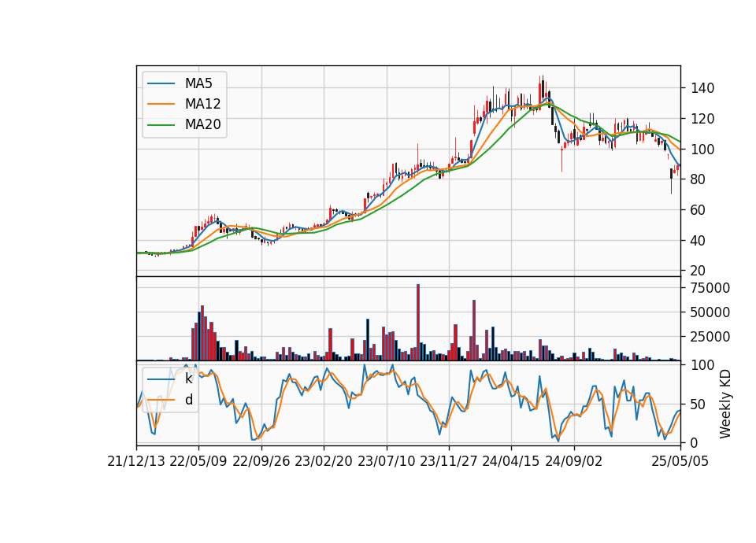Click the 23/02/20 date tick label
The height and width of the screenshot is (543, 756).
[x=324, y=461]
